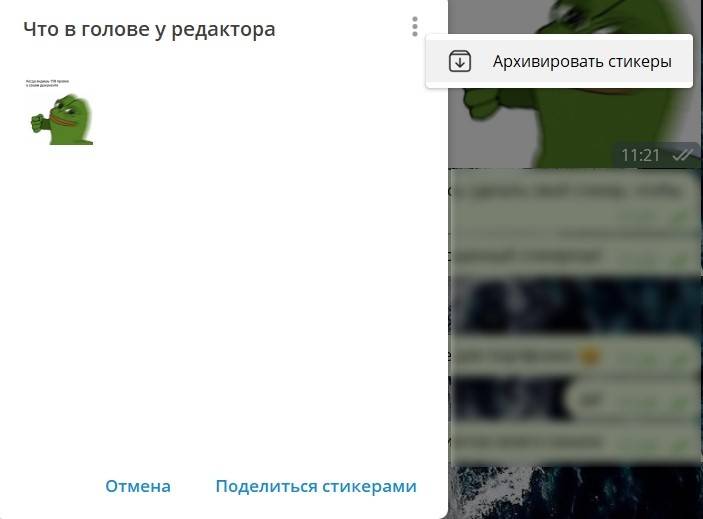Click the short blurred message bubble
The width and height of the screenshot is (703, 519).
coord(630,398)
